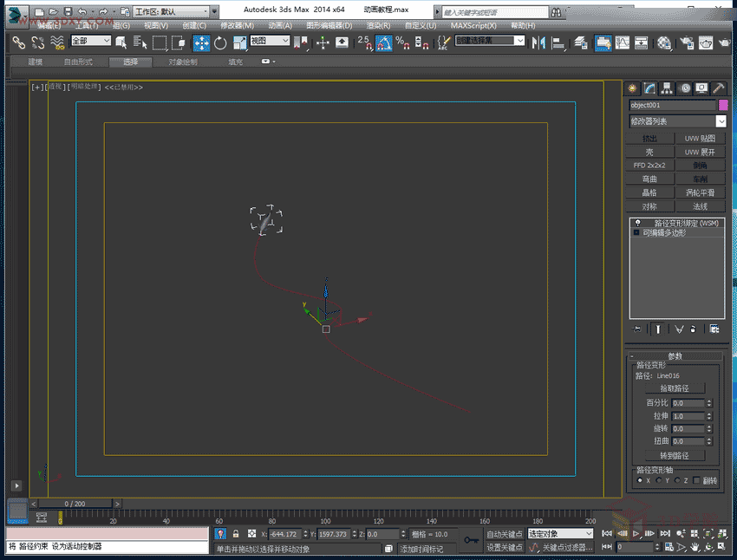Select the Link tool in main toolbar
Image resolution: width=737 pixels, height=560 pixels.
coord(18,43)
